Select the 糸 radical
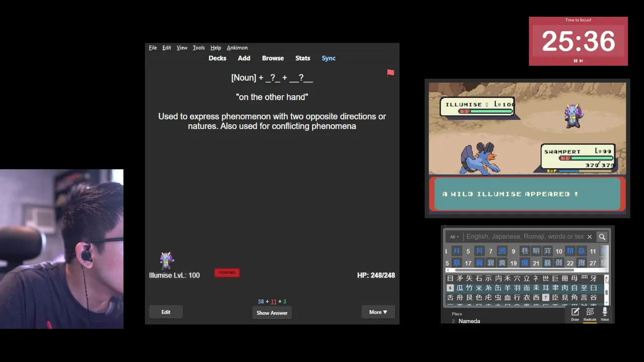The height and width of the screenshot is (362, 644). (x=488, y=288)
